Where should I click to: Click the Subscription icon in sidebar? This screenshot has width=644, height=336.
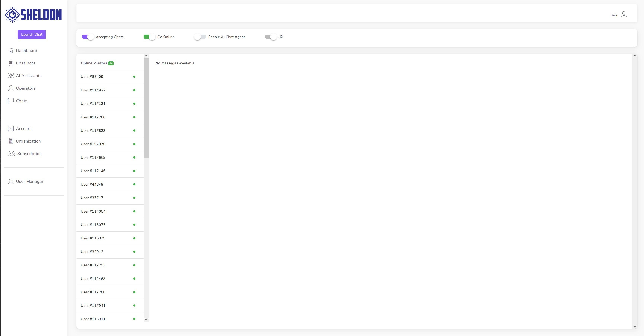pyautogui.click(x=12, y=154)
